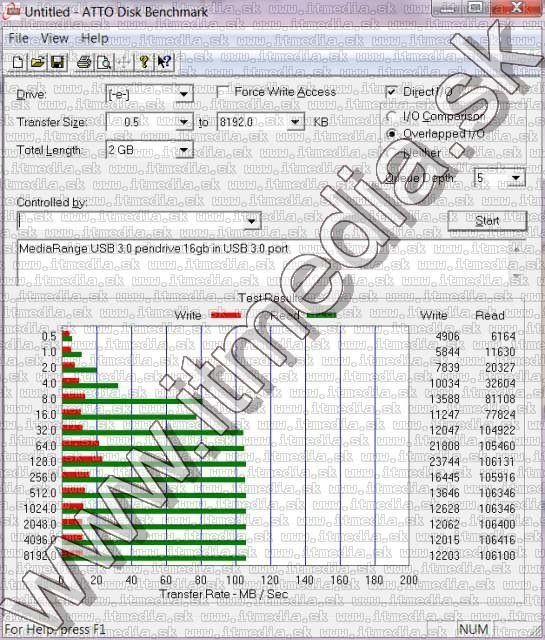Click the ATTO app icon in title bar

click(x=11, y=11)
